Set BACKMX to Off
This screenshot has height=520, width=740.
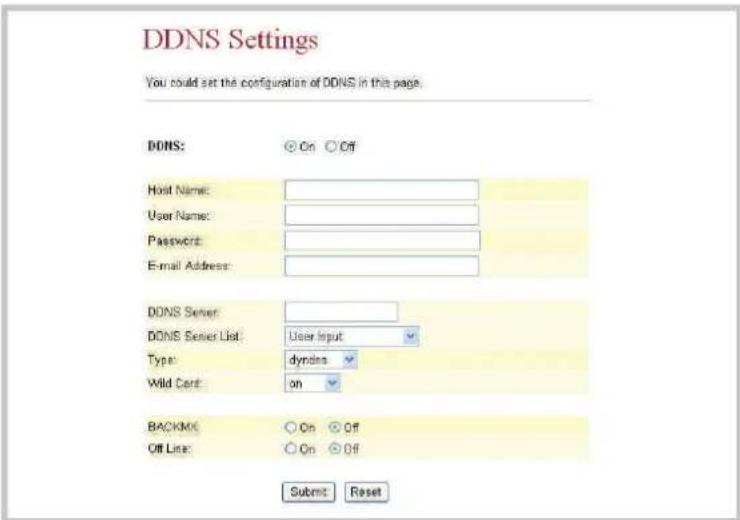coord(335,428)
